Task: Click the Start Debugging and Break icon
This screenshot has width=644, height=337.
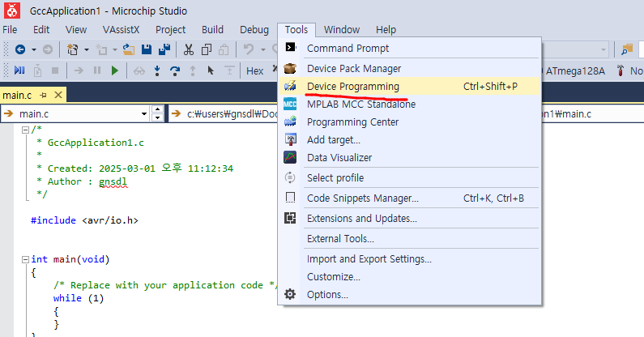Action: (19, 70)
